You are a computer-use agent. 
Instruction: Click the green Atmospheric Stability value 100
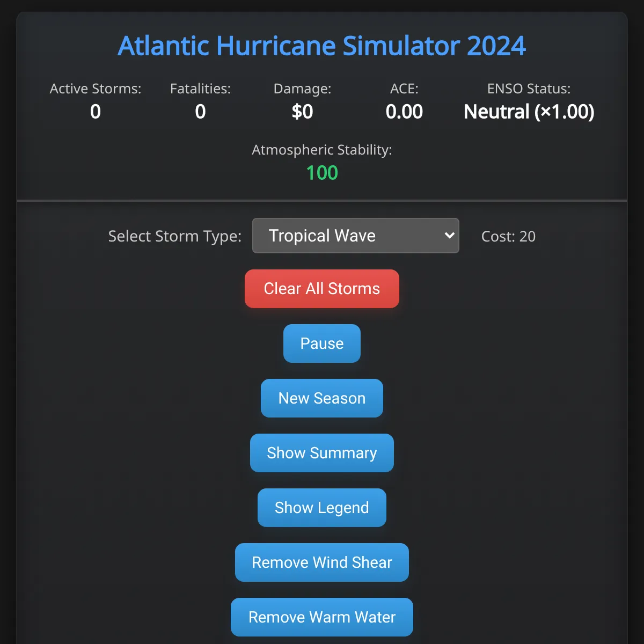pyautogui.click(x=322, y=173)
